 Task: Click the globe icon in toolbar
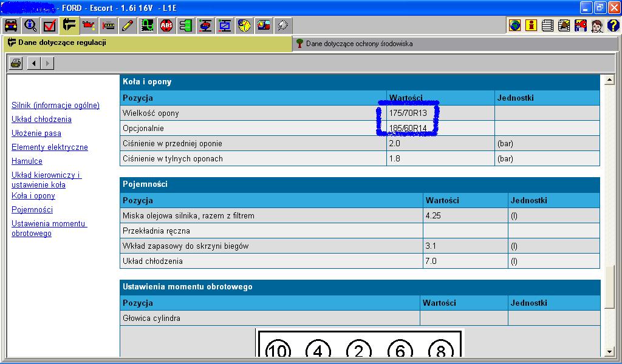pyautogui.click(x=515, y=25)
